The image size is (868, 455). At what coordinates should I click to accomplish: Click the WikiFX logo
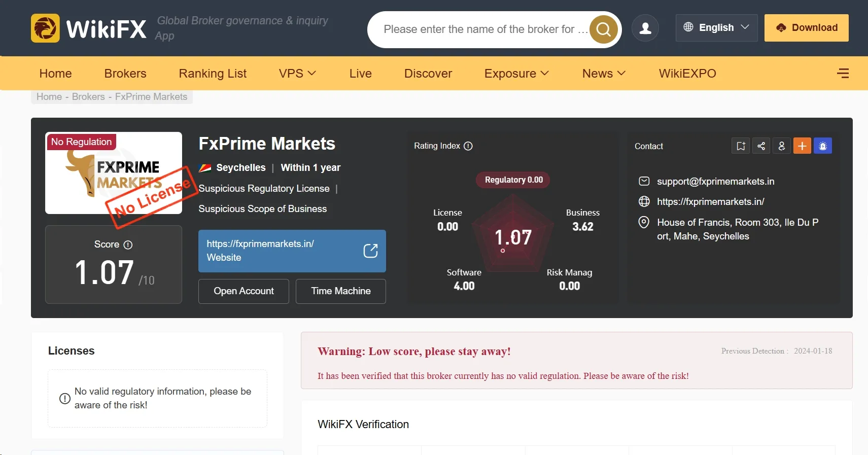[x=89, y=28]
